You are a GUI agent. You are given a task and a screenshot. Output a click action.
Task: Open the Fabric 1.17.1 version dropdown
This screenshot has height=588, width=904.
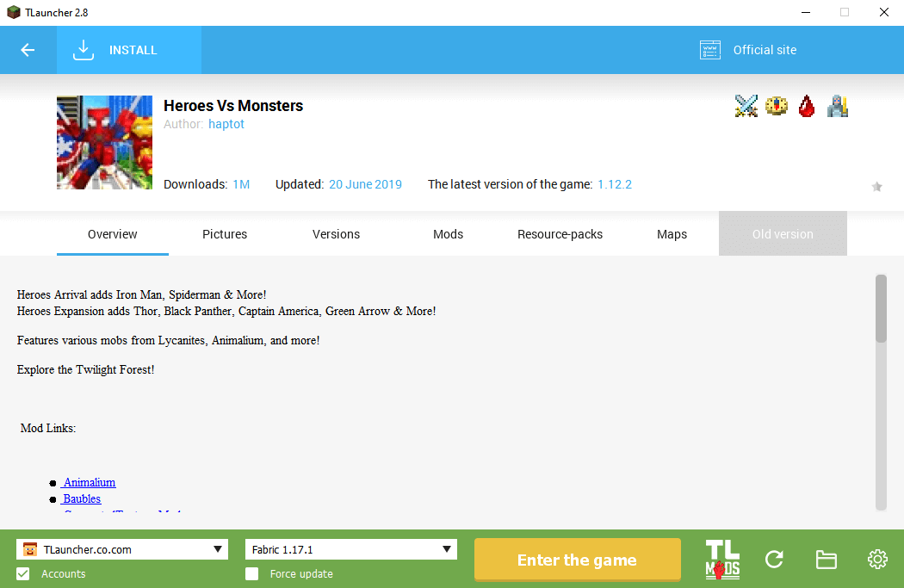pyautogui.click(x=351, y=549)
